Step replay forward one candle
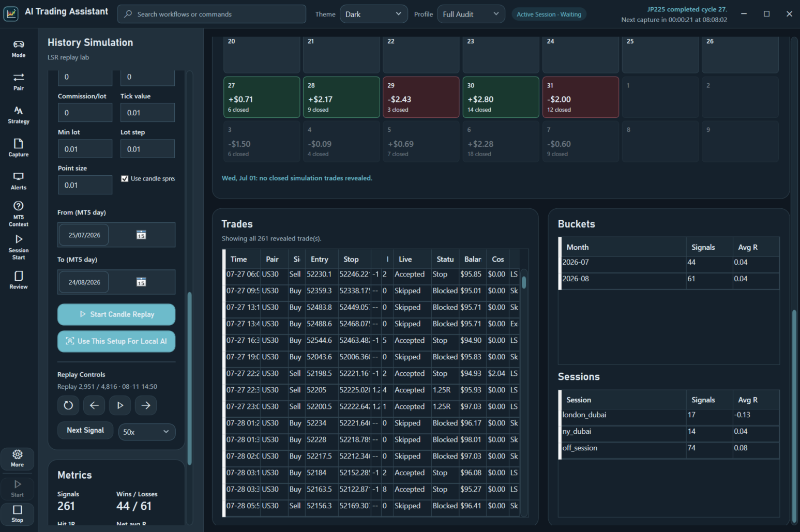The width and height of the screenshot is (800, 532). point(146,405)
